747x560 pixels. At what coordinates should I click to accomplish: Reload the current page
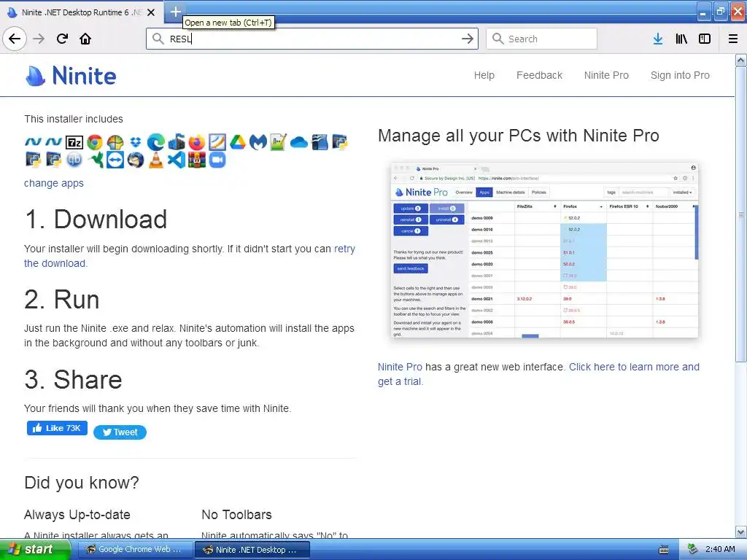[62, 39]
